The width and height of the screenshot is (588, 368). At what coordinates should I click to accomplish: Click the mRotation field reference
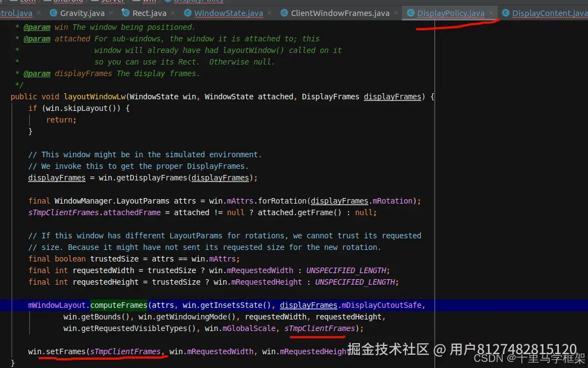392,201
